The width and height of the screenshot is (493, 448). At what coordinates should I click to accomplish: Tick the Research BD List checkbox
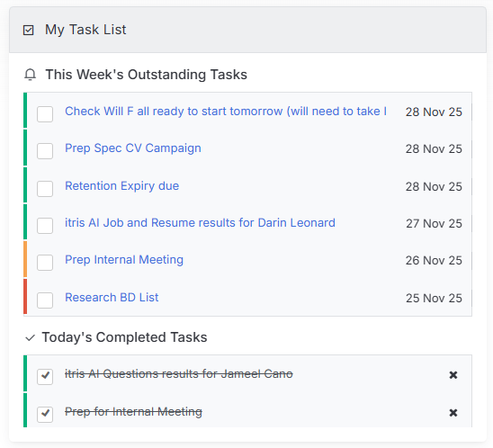(x=45, y=300)
